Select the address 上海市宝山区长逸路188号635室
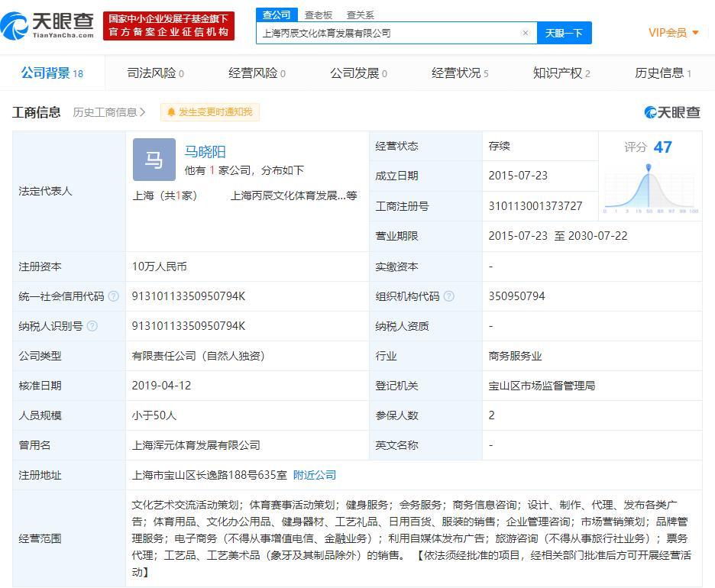 click(x=209, y=475)
